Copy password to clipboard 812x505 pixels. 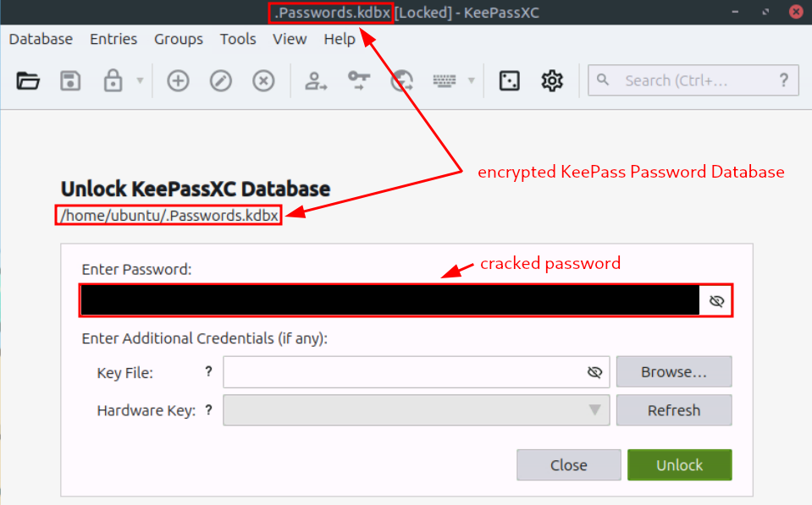pos(357,80)
